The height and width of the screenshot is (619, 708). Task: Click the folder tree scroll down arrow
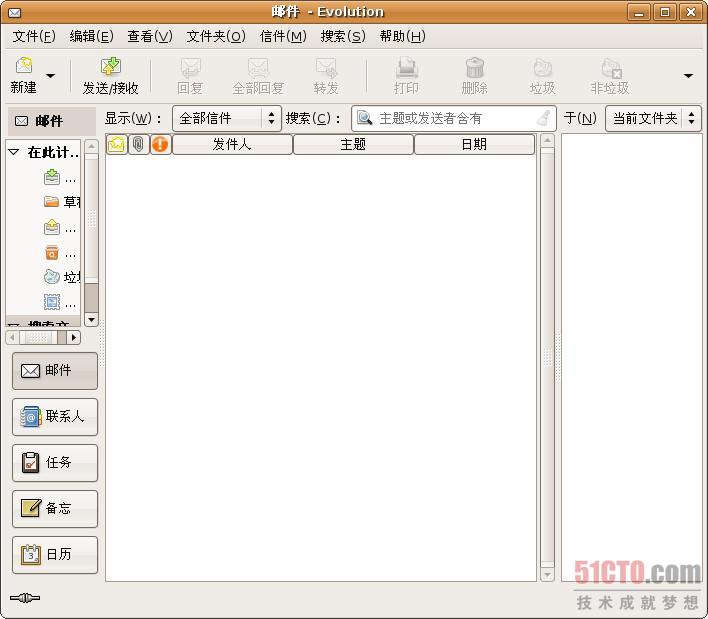(x=92, y=320)
